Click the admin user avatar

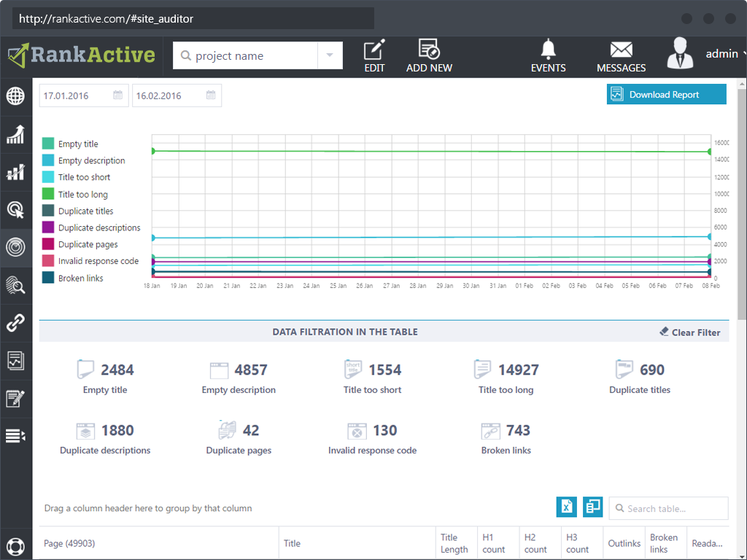point(680,52)
